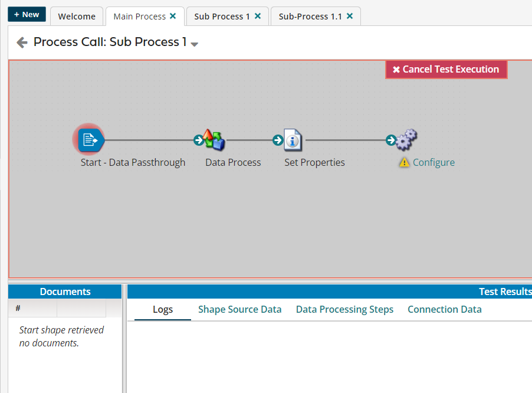View the Connection Data tab
Viewport: 532px width, 393px height.
pos(444,309)
